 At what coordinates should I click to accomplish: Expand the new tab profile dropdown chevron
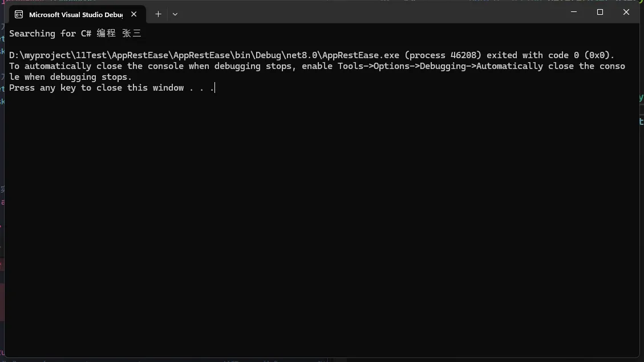click(175, 14)
